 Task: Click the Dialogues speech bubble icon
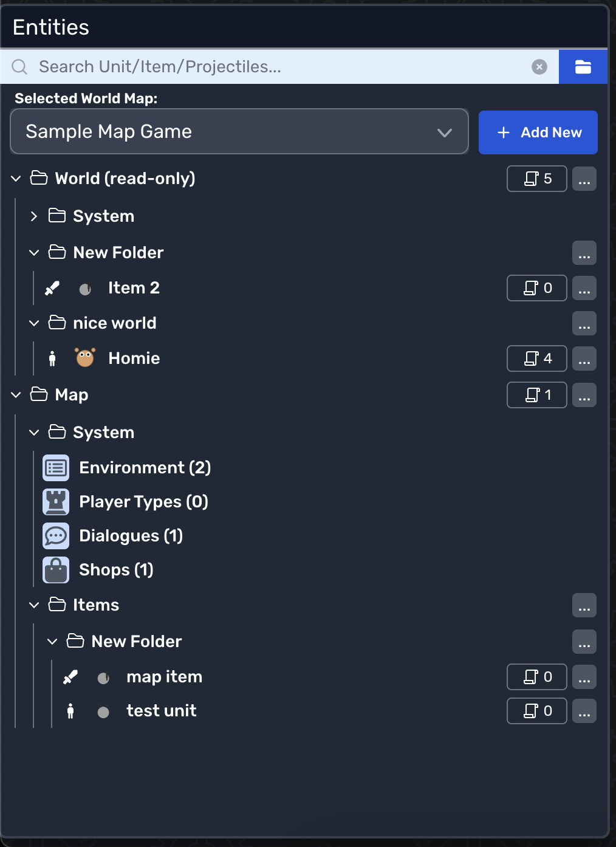point(56,536)
